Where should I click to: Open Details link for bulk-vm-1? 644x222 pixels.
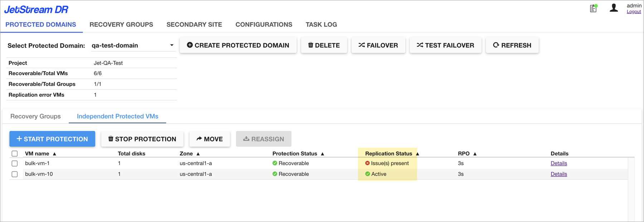tap(559, 163)
